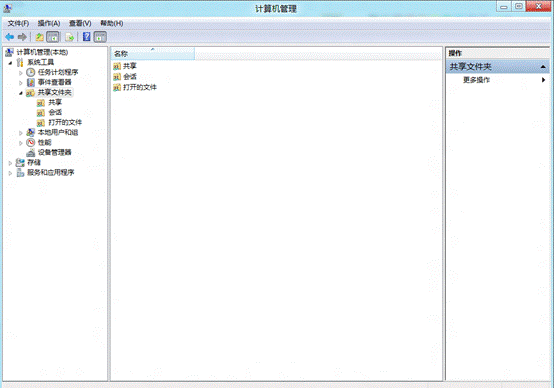Click the app icon in title bar
Viewport: 554px width, 388px height.
pyautogui.click(x=7, y=8)
